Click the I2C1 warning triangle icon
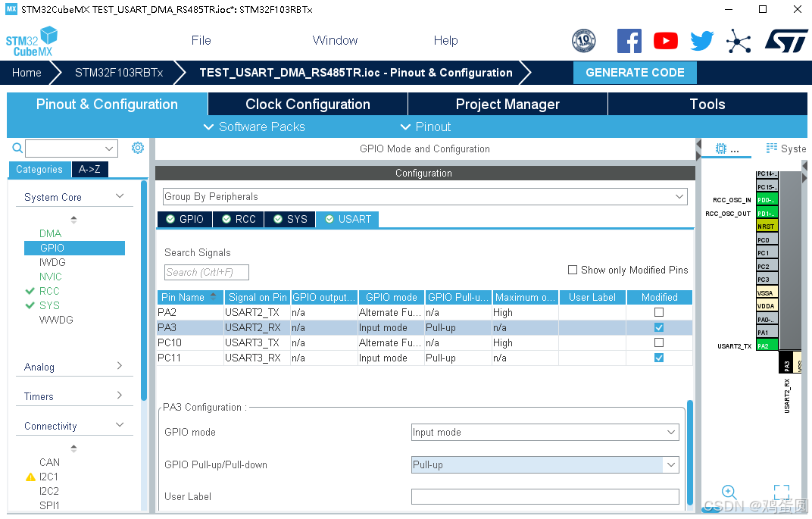The height and width of the screenshot is (519, 812). (x=30, y=477)
